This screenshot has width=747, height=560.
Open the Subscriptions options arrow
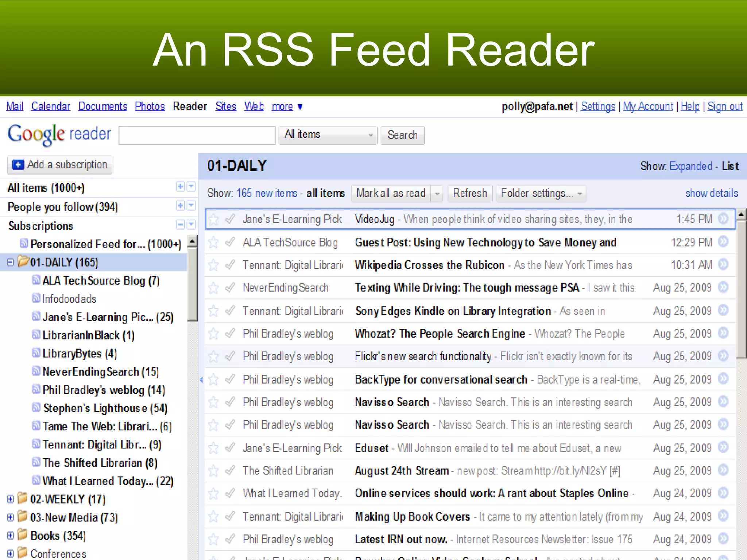click(191, 224)
